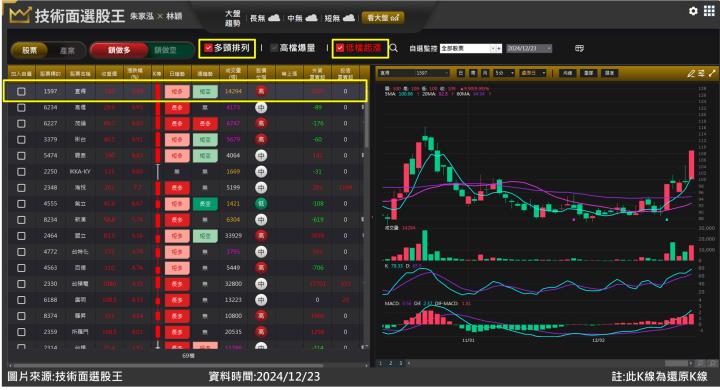The image size is (720, 390).
Task: Click the plus button beside stock list dropdown
Action: point(499,48)
